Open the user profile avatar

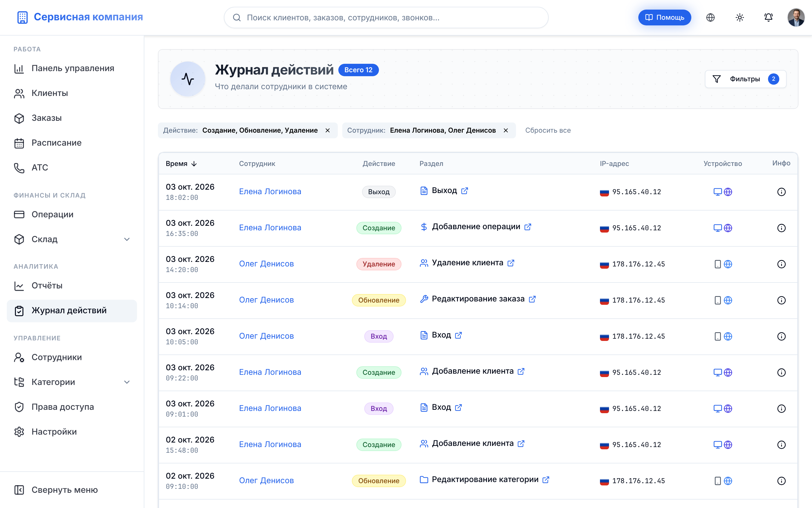tap(796, 17)
